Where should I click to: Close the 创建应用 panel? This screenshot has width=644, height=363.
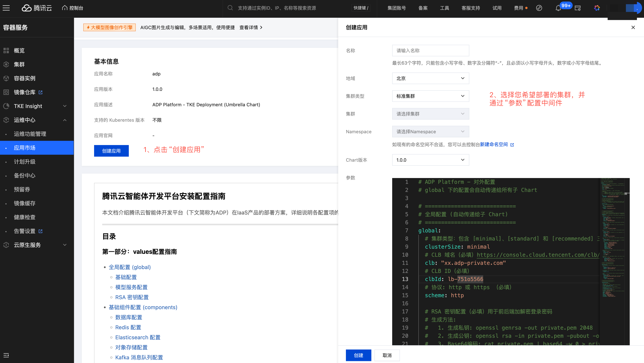point(633,27)
